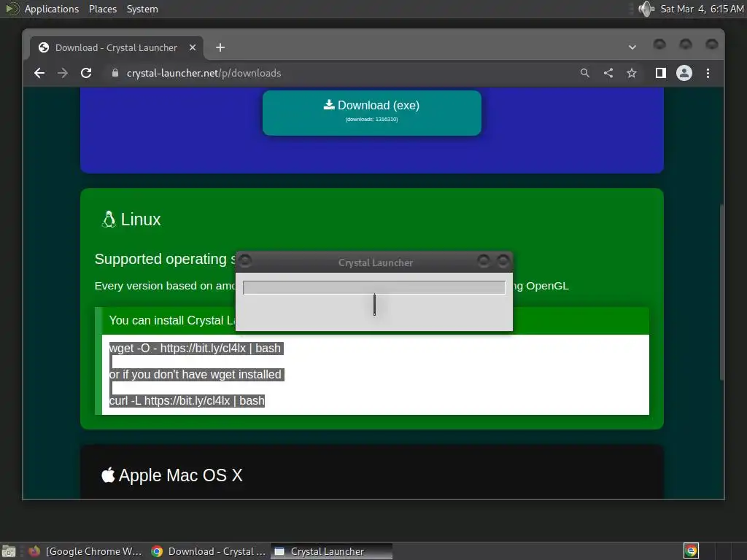Click the page's vertical scrollbar
The height and width of the screenshot is (560, 747).
721,292
